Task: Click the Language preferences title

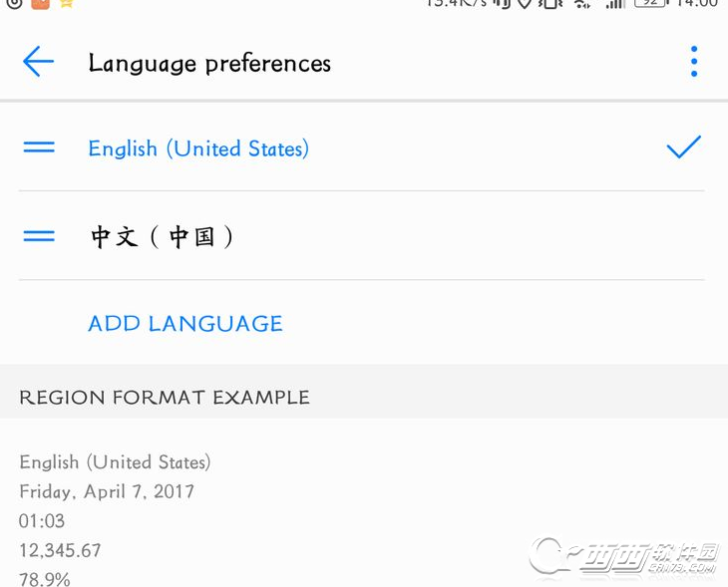Action: (209, 63)
